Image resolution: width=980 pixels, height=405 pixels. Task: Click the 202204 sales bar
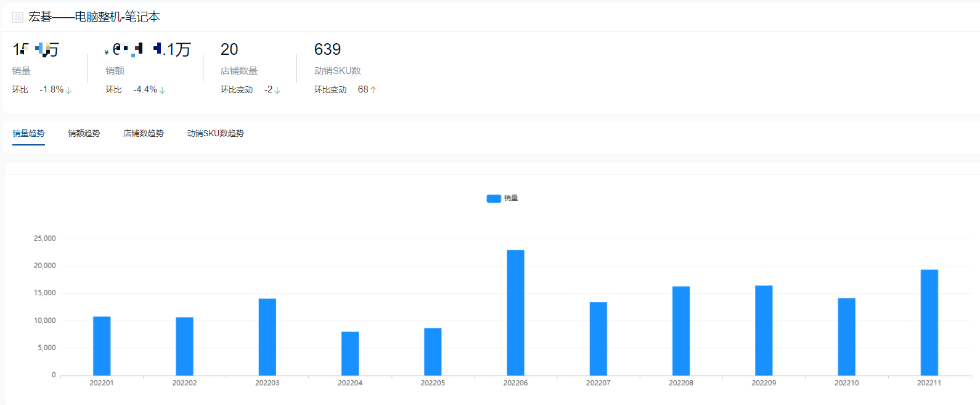pyautogui.click(x=350, y=354)
